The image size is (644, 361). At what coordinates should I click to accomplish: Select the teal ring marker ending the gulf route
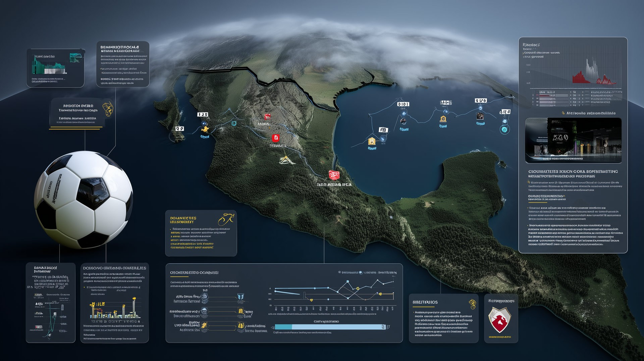point(504,130)
